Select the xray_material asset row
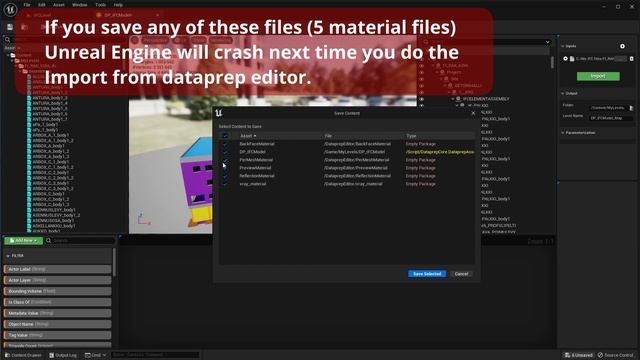Screen dimensions: 640x360 point(347,184)
